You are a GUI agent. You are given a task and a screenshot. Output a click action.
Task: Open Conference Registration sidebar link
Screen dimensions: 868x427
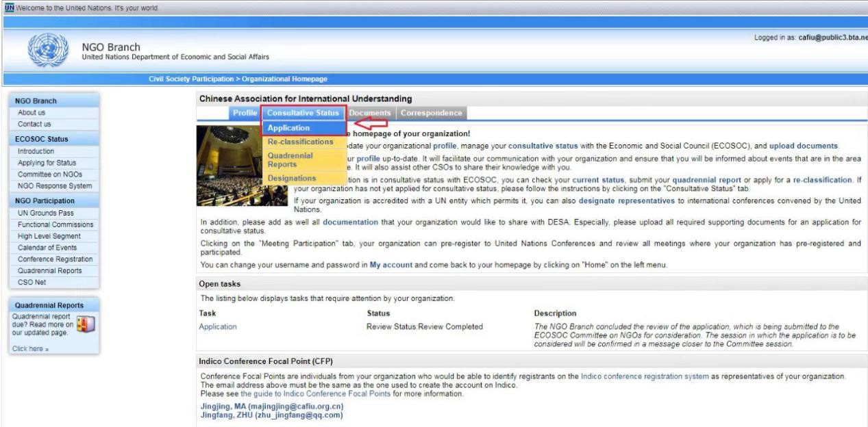pos(55,259)
